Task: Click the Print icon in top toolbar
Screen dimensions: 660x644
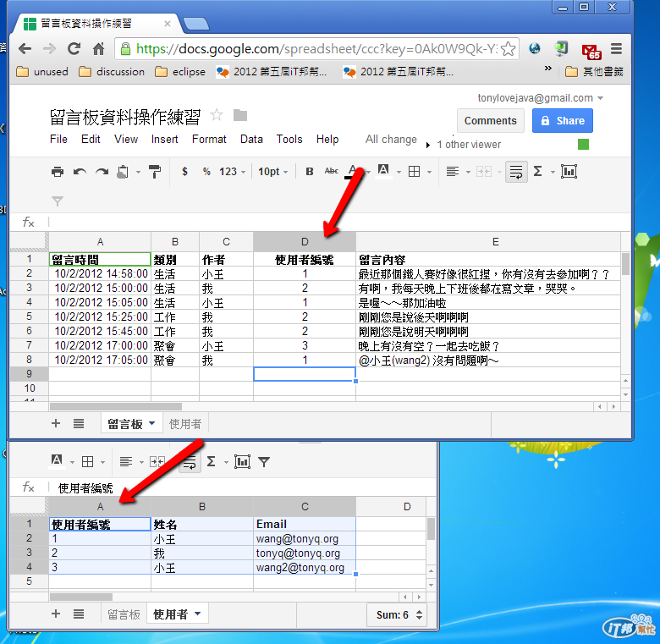Action: [58, 172]
